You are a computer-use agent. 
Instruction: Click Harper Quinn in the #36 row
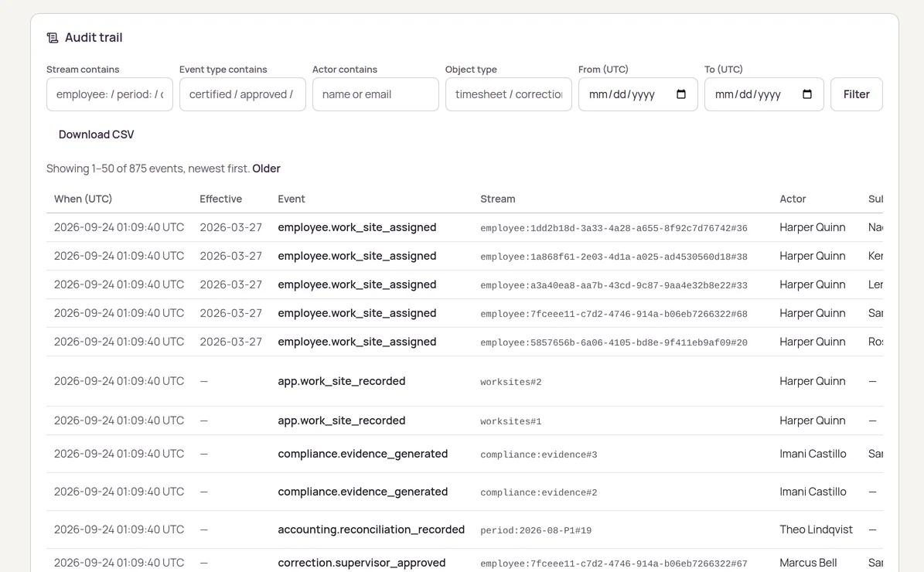[813, 227]
